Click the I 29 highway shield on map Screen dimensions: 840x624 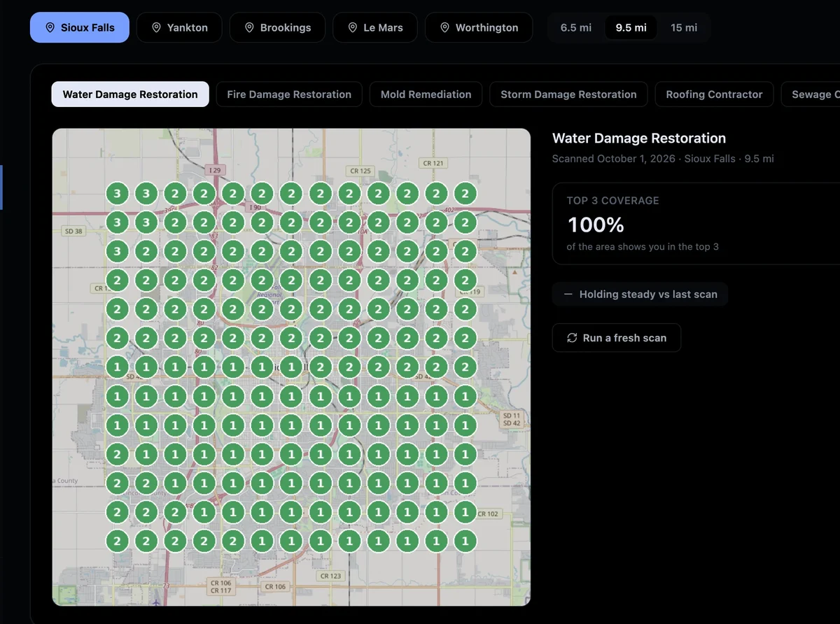point(215,170)
